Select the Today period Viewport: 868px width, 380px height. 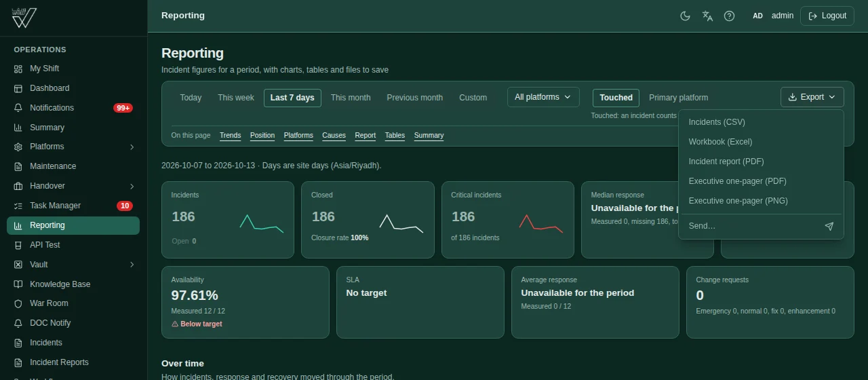click(191, 98)
